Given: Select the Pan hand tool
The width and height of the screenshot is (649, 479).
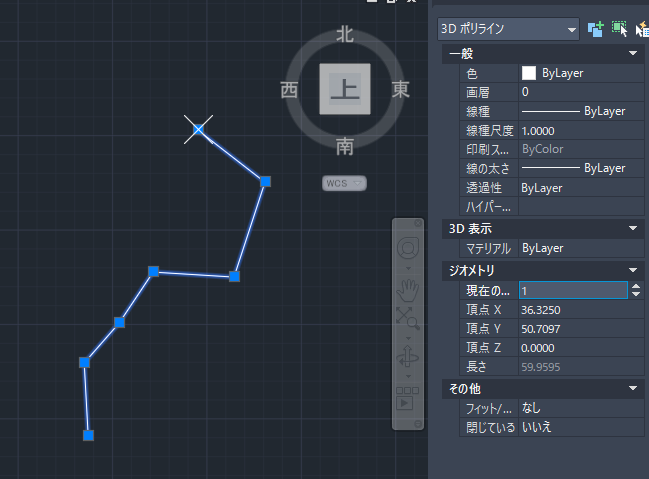Looking at the screenshot, I should [408, 290].
